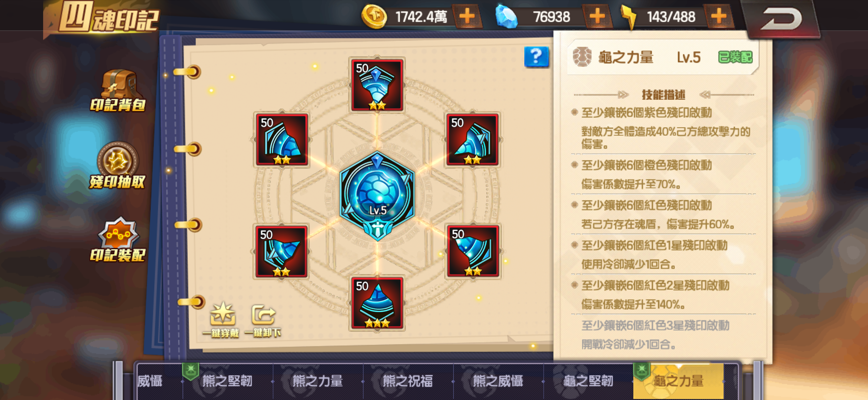
Task: Add diamonds with the plus button
Action: coord(597,16)
